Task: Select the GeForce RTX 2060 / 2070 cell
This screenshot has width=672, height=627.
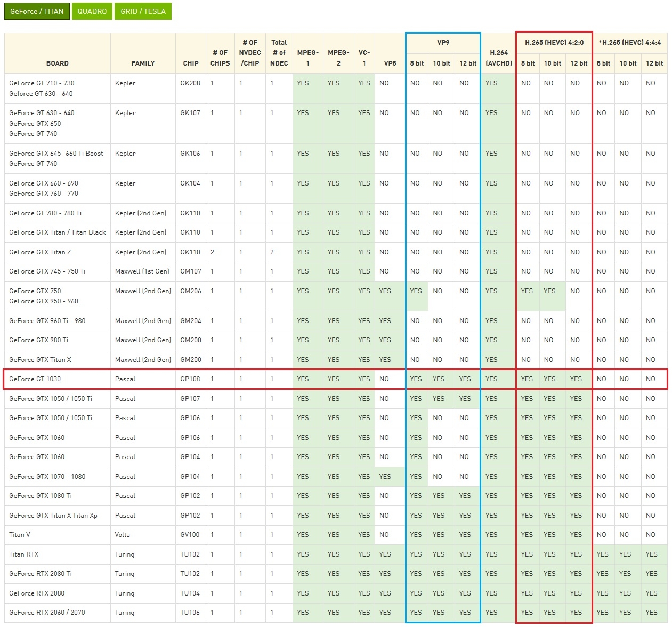Action: [x=58, y=613]
